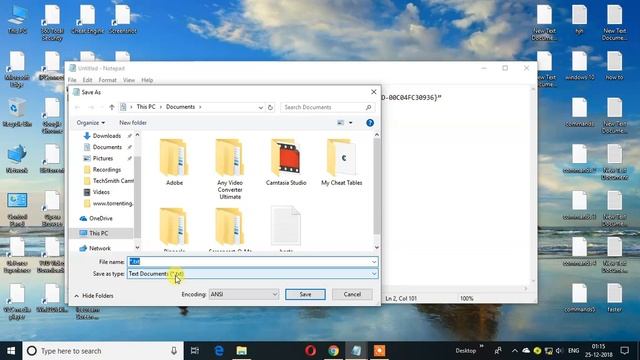Create a New folder
The width and height of the screenshot is (640, 360).
133,122
